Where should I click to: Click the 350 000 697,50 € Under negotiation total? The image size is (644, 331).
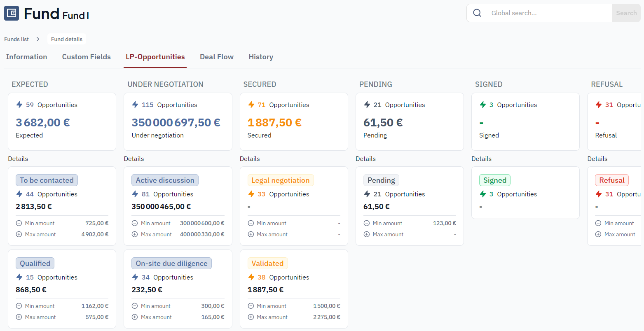pyautogui.click(x=176, y=123)
